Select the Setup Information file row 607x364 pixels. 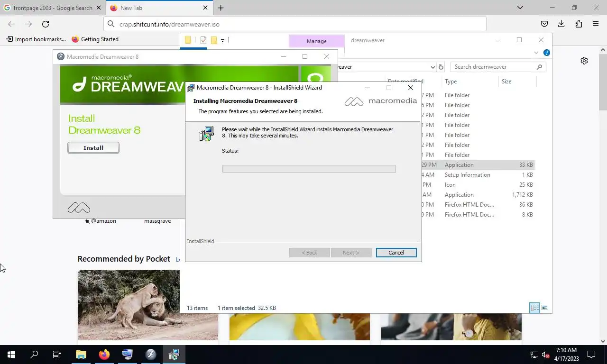click(478, 175)
